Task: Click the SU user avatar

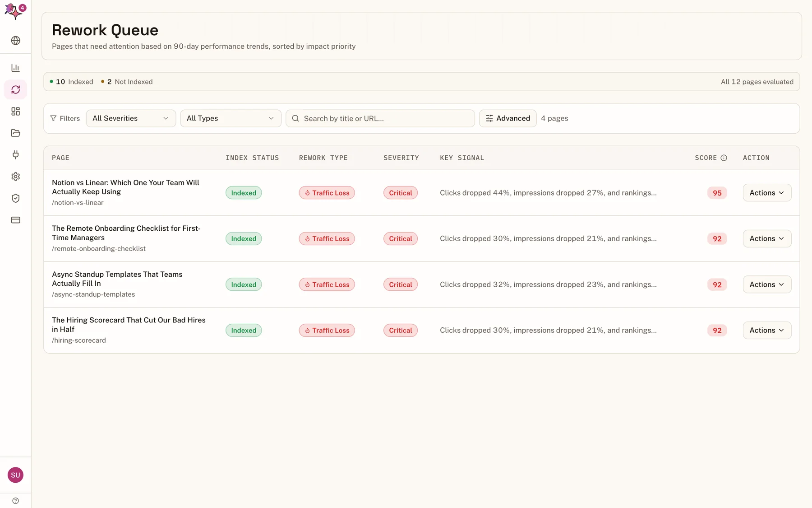Action: (x=16, y=475)
